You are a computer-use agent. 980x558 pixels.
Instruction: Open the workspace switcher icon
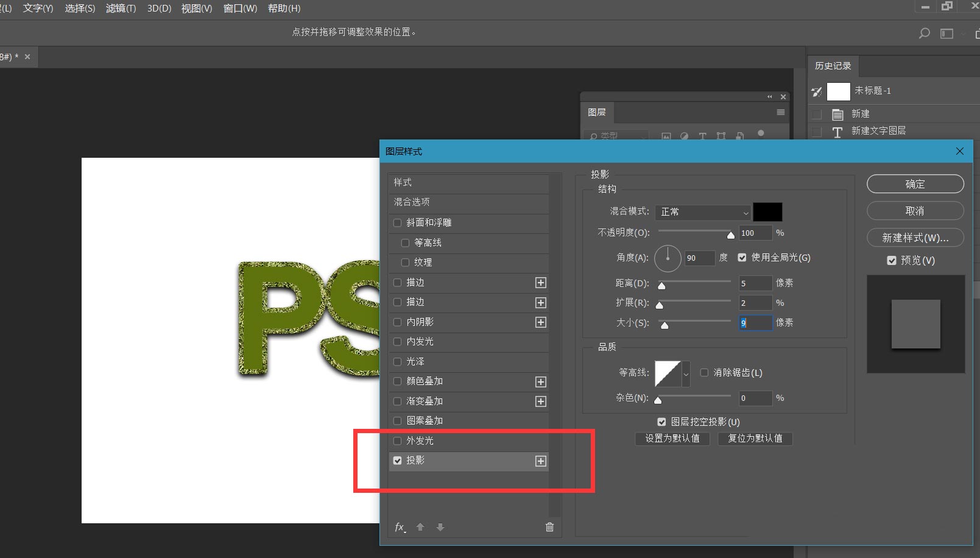tap(947, 33)
